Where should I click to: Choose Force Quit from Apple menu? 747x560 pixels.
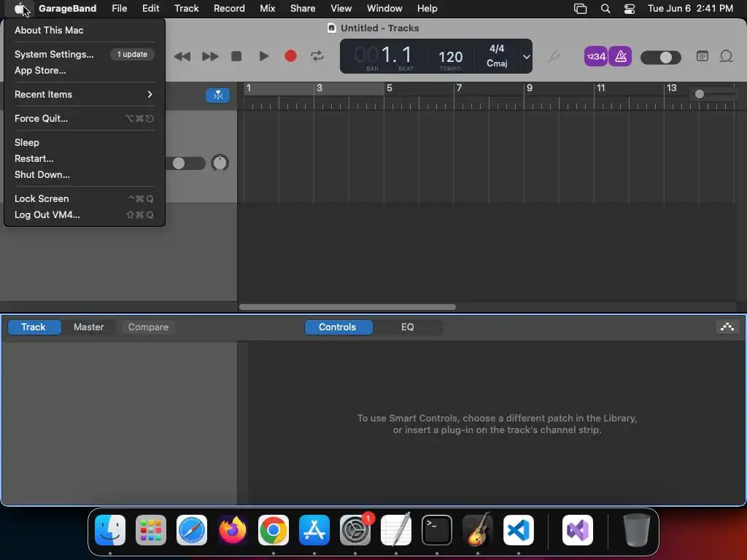point(85,119)
